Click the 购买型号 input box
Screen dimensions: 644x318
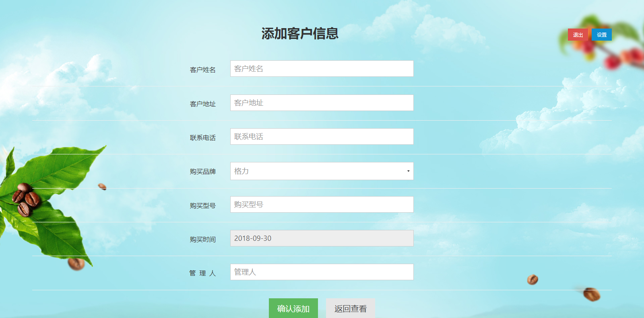322,205
